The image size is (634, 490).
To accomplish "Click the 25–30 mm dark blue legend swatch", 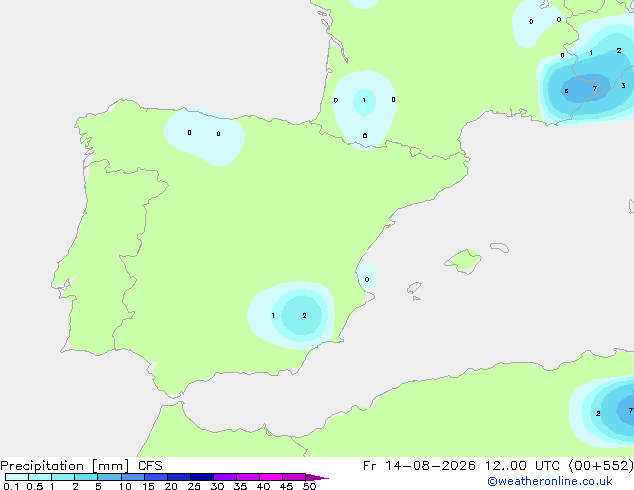I will tap(202, 477).
